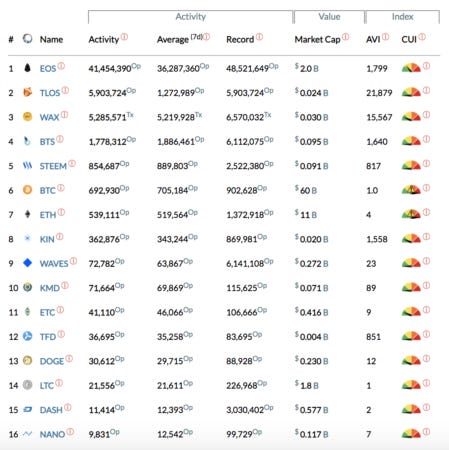The image size is (449, 450).
Task: Click the logo column header icon
Action: pos(27,39)
